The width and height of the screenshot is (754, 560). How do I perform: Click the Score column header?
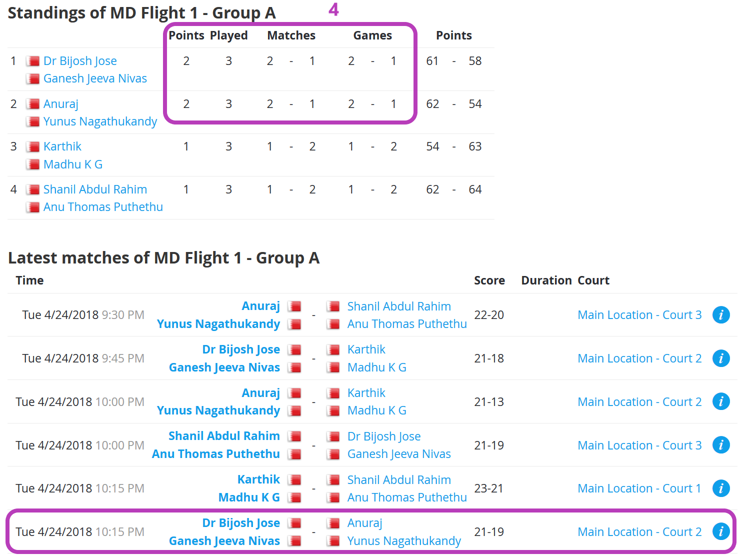tap(489, 280)
